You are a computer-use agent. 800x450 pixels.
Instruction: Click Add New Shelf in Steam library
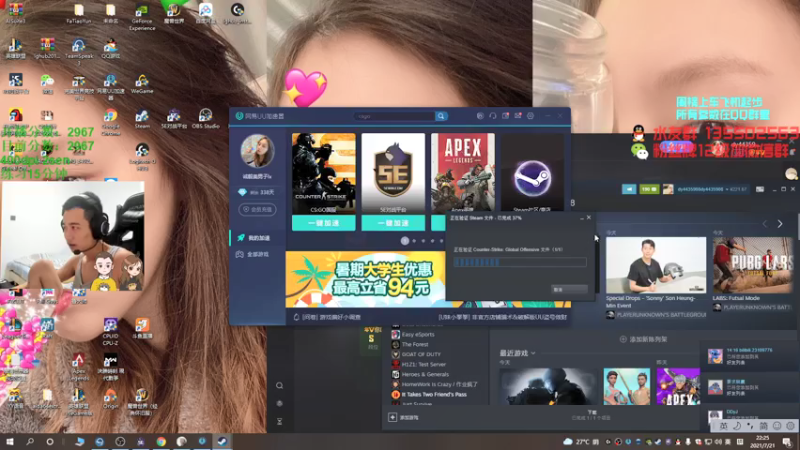pyautogui.click(x=643, y=339)
